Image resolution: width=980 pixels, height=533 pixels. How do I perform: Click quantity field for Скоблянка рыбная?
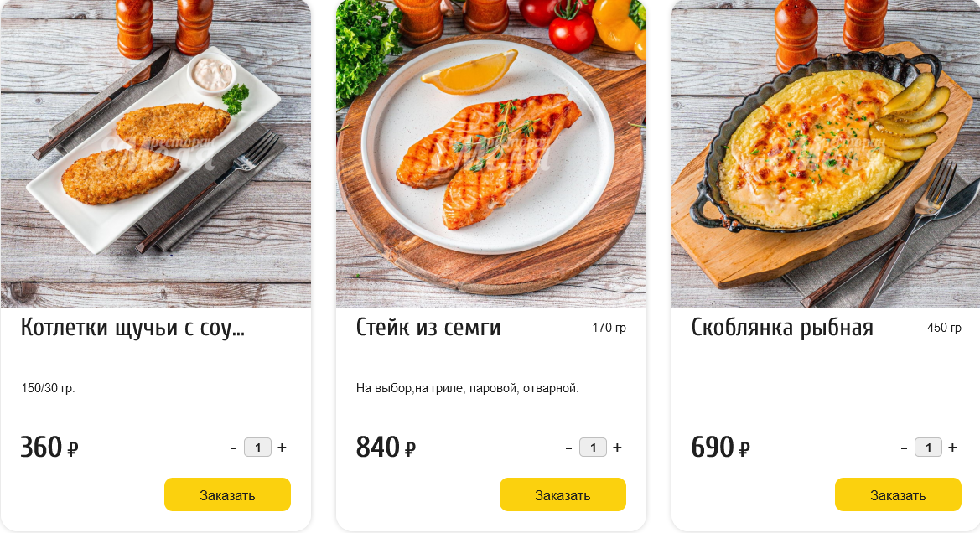tap(928, 448)
